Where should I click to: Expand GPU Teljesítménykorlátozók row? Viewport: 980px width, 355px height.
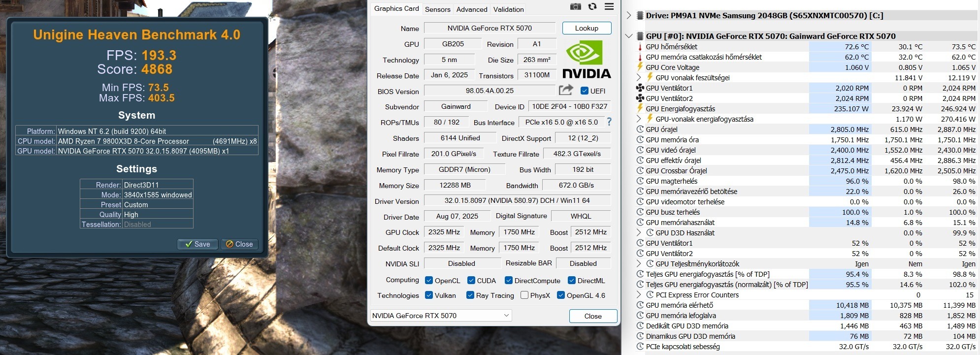click(639, 263)
